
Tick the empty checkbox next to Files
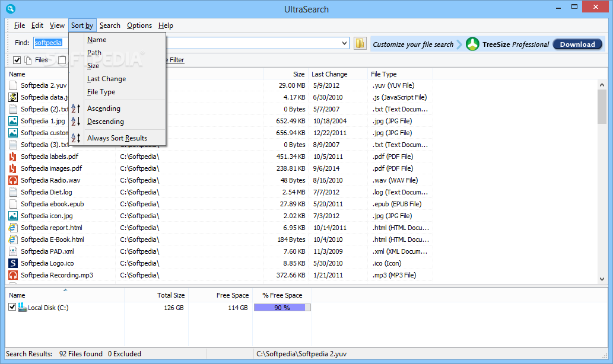pos(62,60)
